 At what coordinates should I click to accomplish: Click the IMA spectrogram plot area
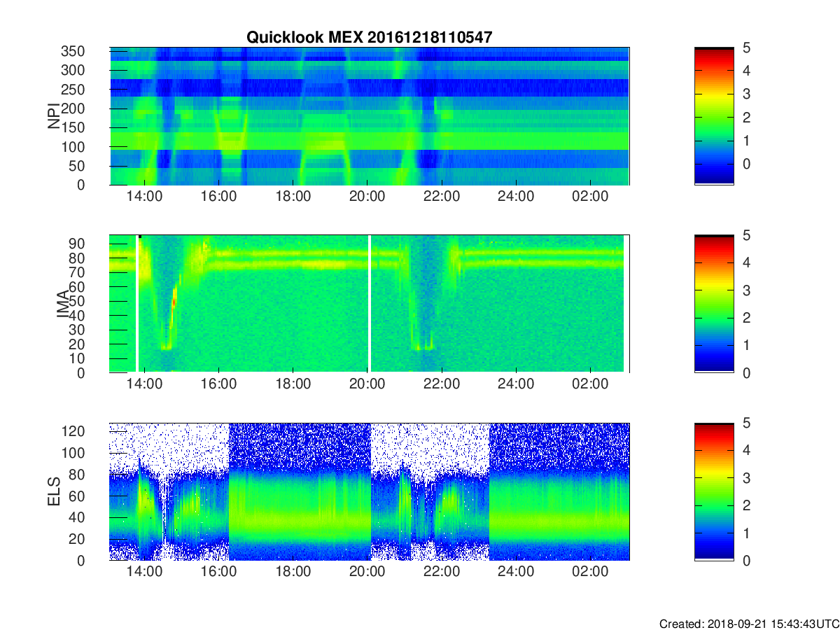(370, 304)
